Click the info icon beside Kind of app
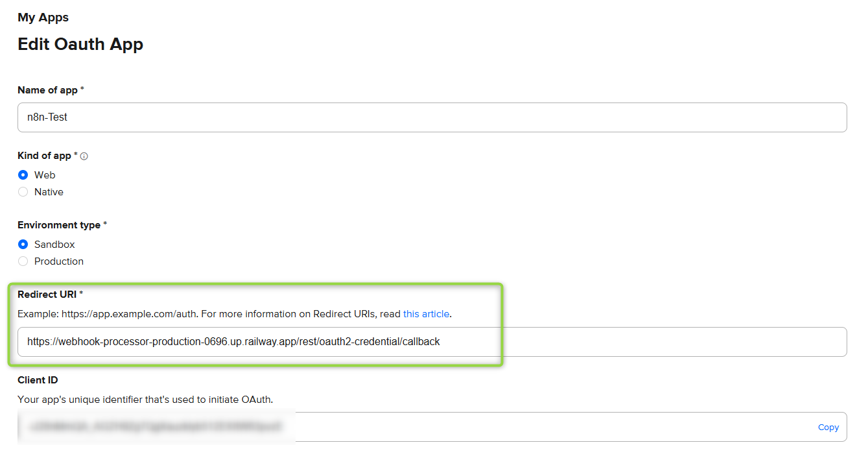Viewport: 868px width, 458px height. pos(84,156)
